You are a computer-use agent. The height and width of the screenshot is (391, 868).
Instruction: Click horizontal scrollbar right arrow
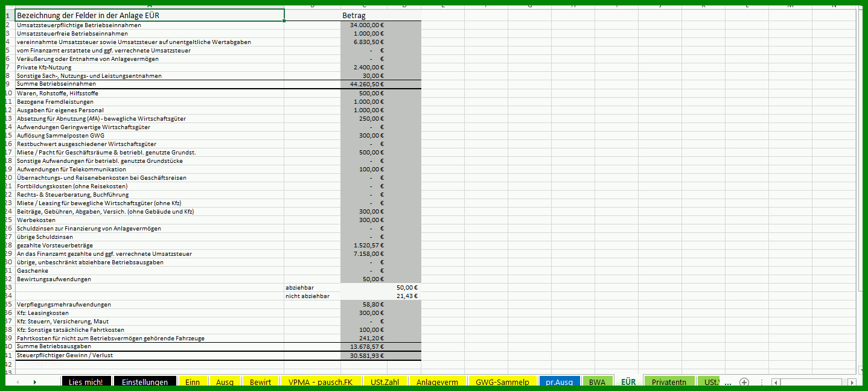(x=852, y=383)
